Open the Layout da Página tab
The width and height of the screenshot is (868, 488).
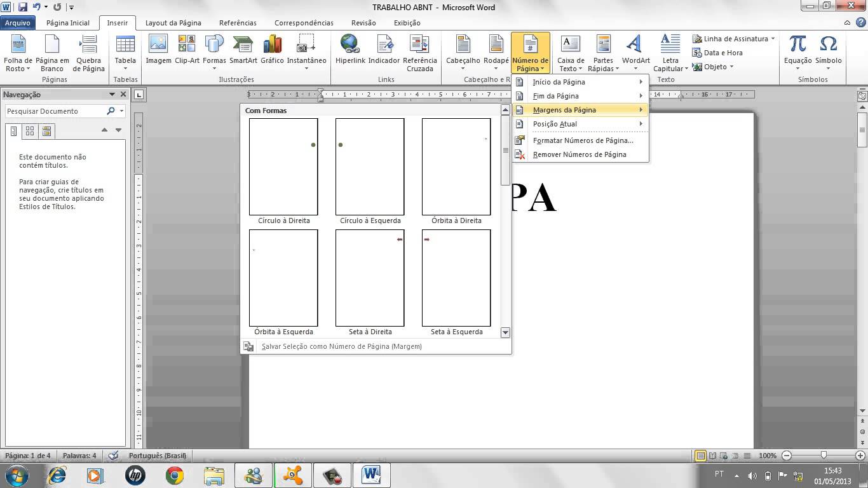(173, 22)
